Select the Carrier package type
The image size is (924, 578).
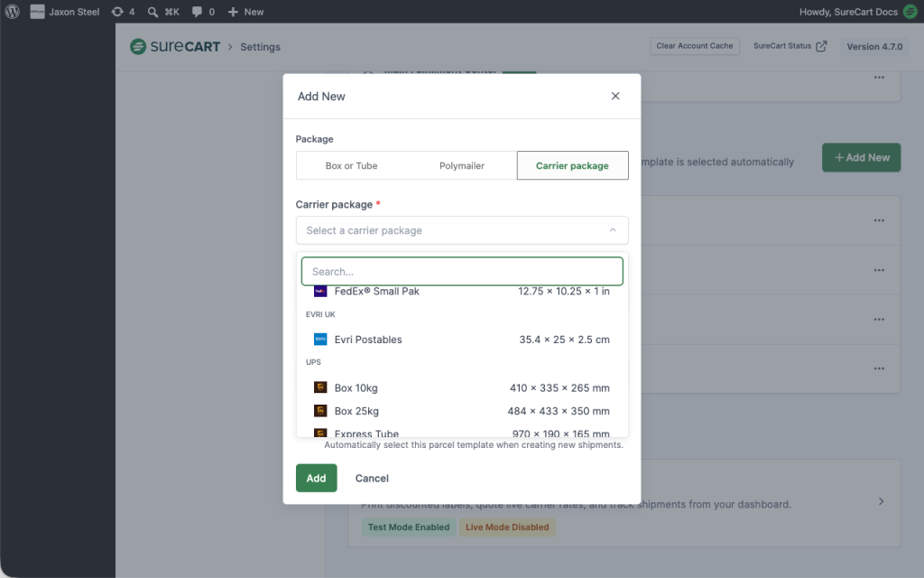pos(572,166)
